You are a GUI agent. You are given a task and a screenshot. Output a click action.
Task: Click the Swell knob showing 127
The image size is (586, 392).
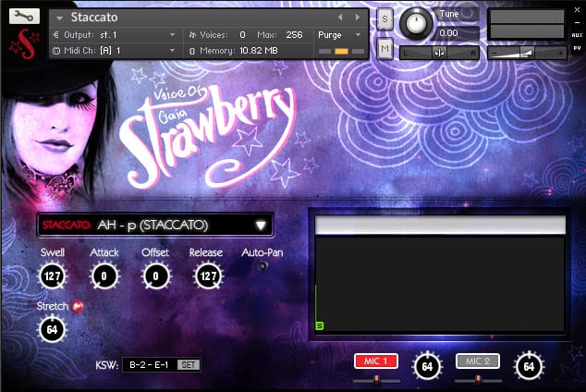click(x=53, y=276)
